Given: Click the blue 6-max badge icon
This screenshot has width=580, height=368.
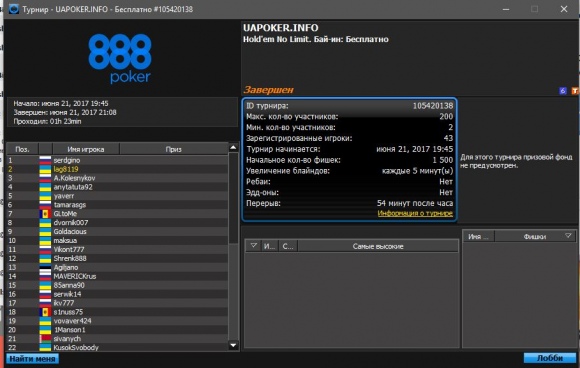Looking at the screenshot, I should pyautogui.click(x=563, y=91).
